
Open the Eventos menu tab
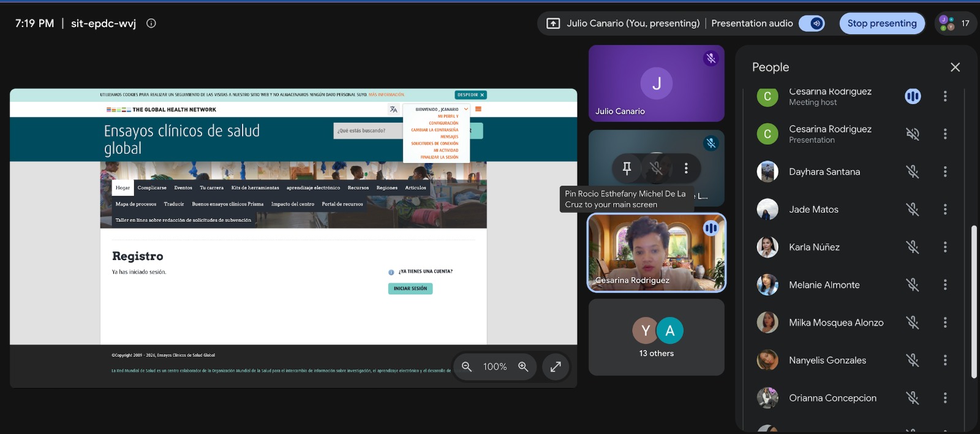183,188
